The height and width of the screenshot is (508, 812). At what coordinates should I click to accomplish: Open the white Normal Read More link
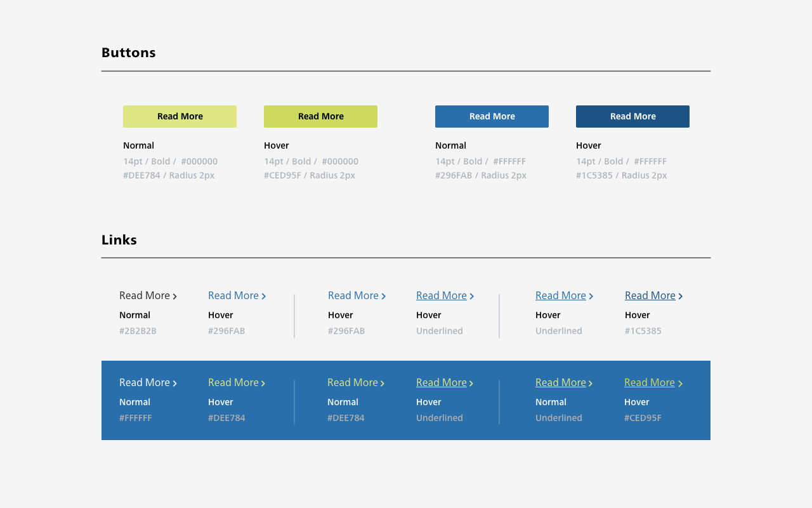pyautogui.click(x=145, y=383)
